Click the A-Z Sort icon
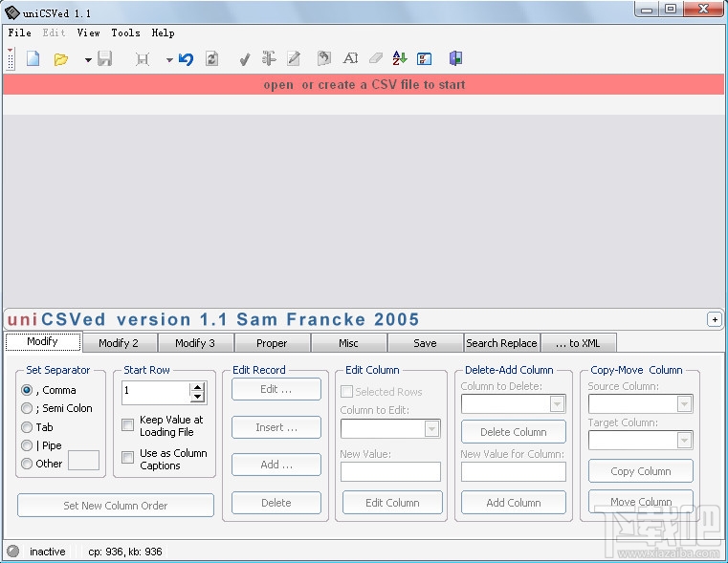The width and height of the screenshot is (728, 563). [x=399, y=58]
